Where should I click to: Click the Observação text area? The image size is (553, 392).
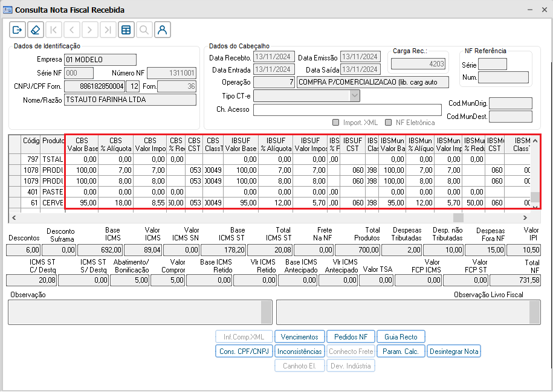pos(140,312)
